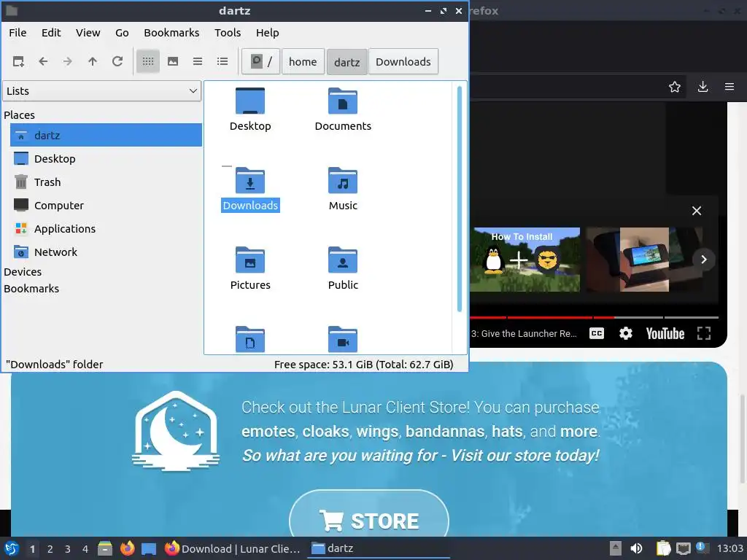Open the File menu
The height and width of the screenshot is (560, 747).
coord(18,33)
